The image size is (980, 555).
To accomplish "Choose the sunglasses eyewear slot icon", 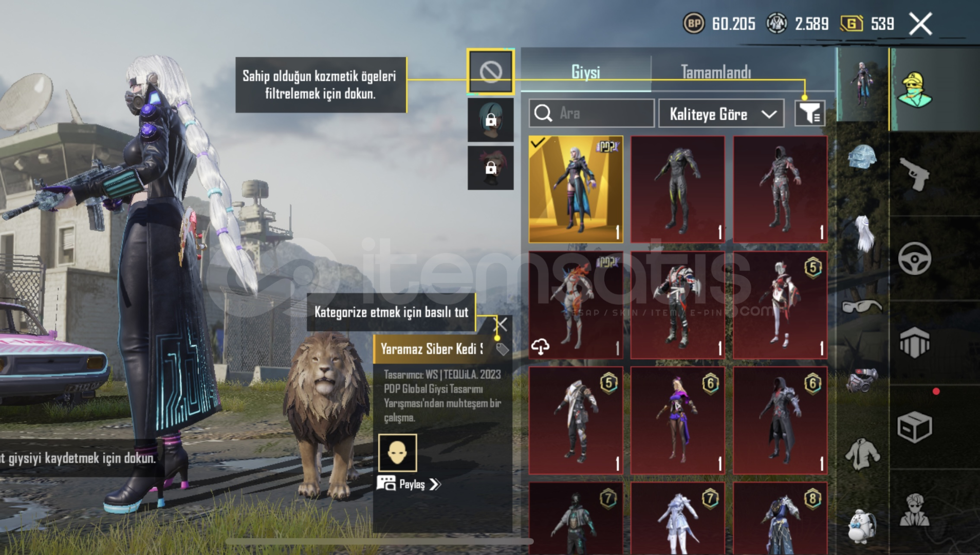I will pyautogui.click(x=862, y=306).
